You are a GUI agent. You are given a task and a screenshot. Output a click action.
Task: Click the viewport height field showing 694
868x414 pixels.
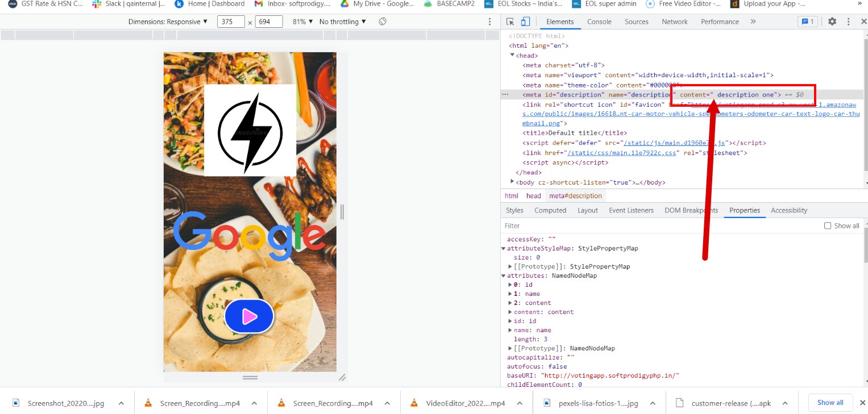click(269, 22)
